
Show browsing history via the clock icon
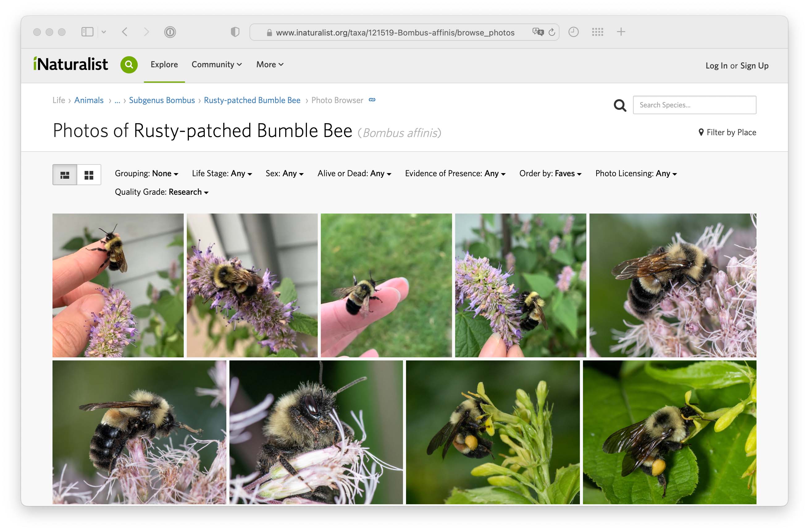point(574,31)
